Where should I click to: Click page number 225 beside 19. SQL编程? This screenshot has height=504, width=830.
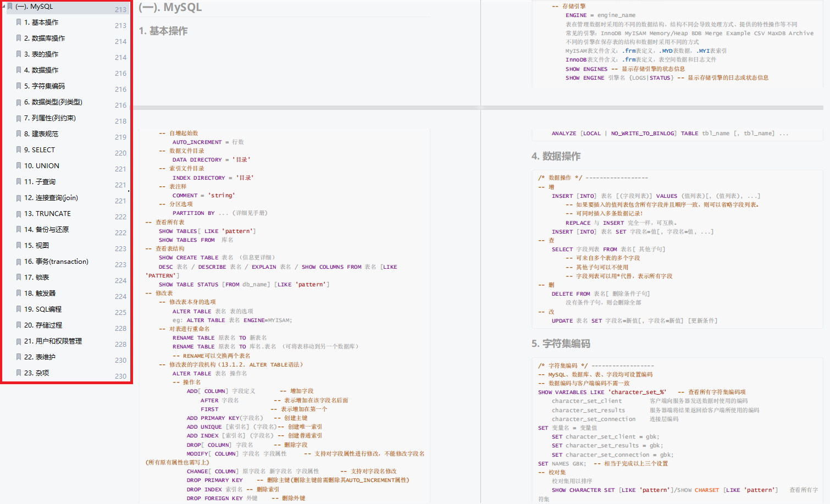121,312
